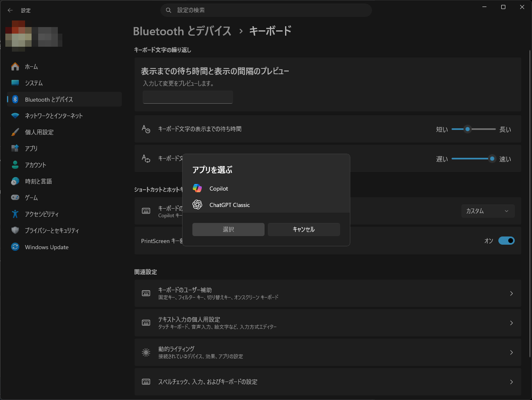532x400 pixels.
Task: Click キャンセル to dismiss the dialog
Action: 304,230
